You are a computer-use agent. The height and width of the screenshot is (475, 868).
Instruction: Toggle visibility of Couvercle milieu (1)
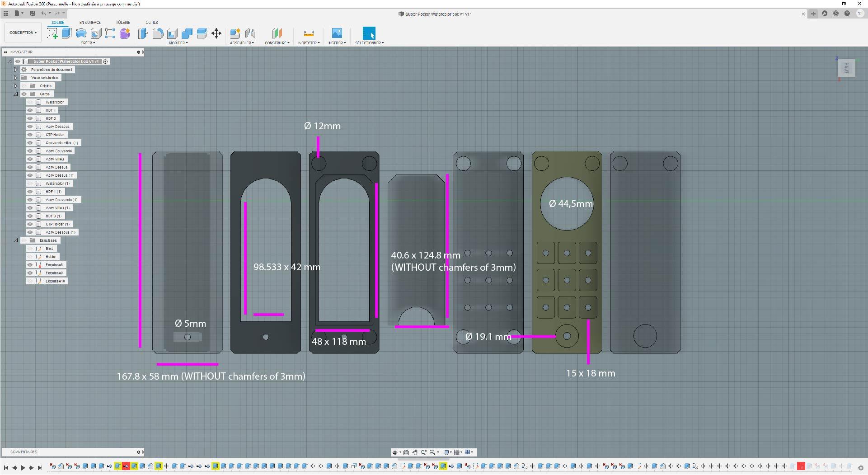(x=30, y=143)
